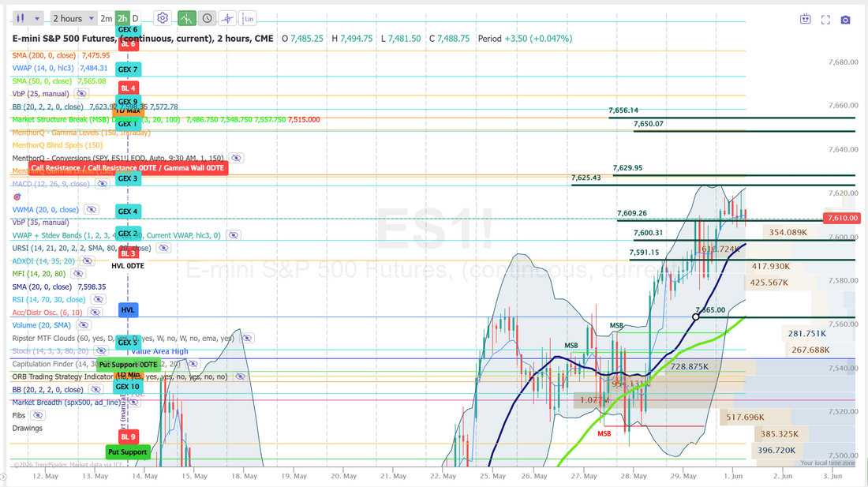Show the ADXDI (14, 35, 20) indicator
The image size is (868, 487).
[x=88, y=260]
